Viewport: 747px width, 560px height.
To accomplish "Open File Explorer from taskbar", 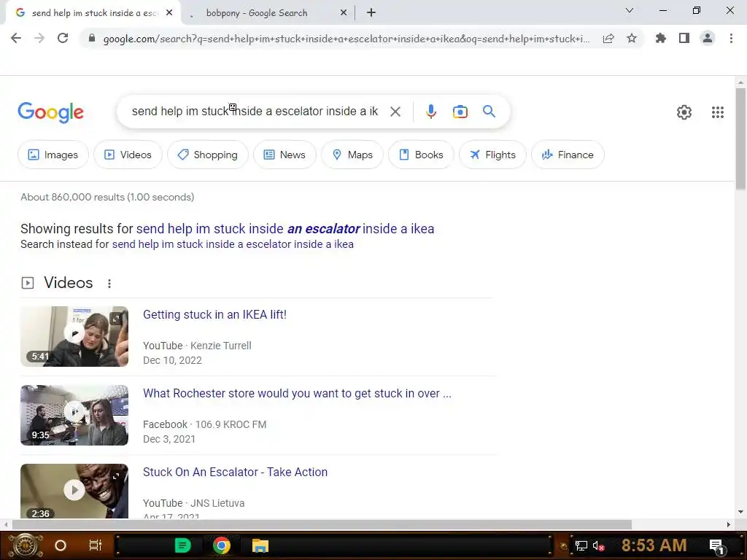I will click(260, 545).
